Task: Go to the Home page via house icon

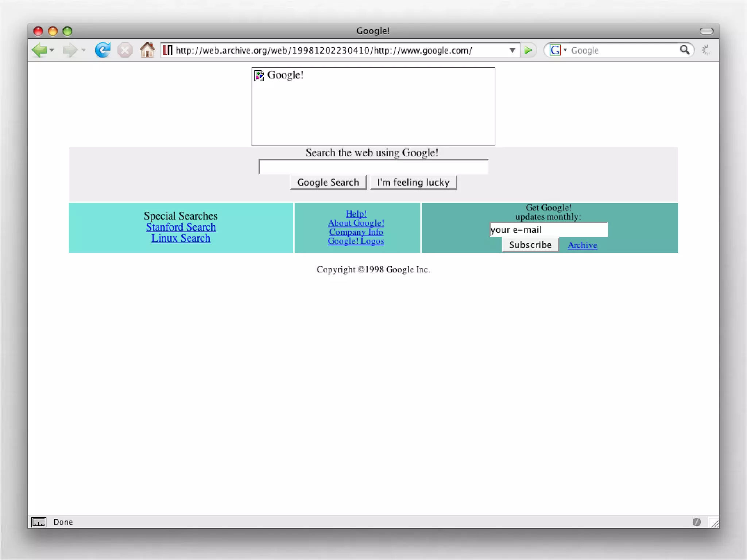Action: pyautogui.click(x=147, y=50)
